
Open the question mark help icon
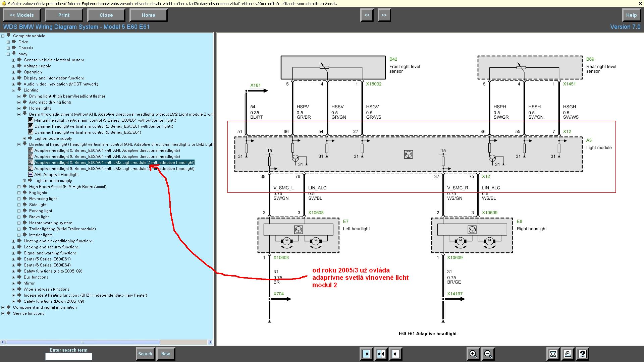click(x=583, y=354)
